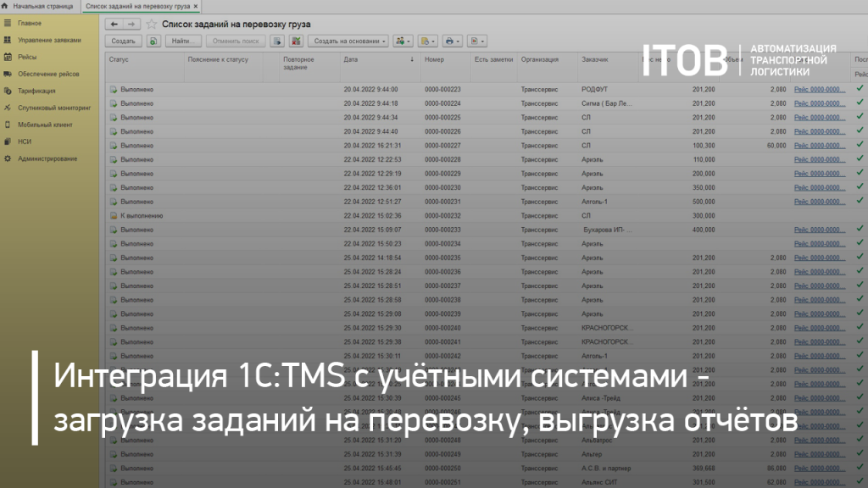
Task: Click the Повторное задание column header
Action: [309, 67]
